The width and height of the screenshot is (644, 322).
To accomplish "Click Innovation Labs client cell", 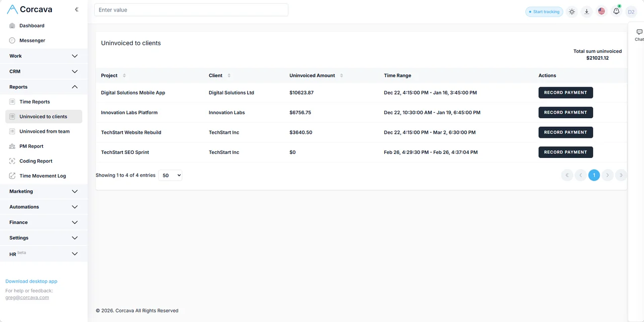I will click(227, 113).
